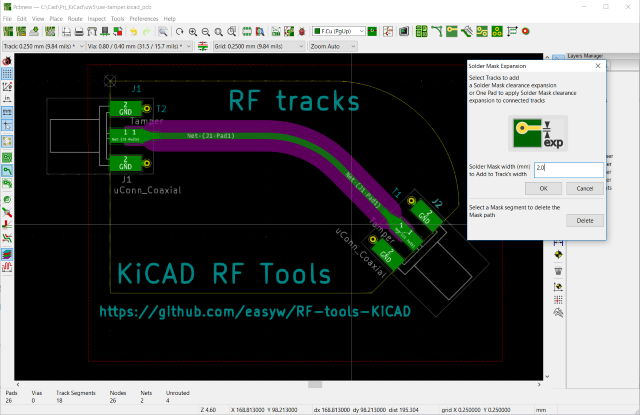The width and height of the screenshot is (640, 415).
Task: Click the solder mask expansion image in dialog
Action: [537, 132]
